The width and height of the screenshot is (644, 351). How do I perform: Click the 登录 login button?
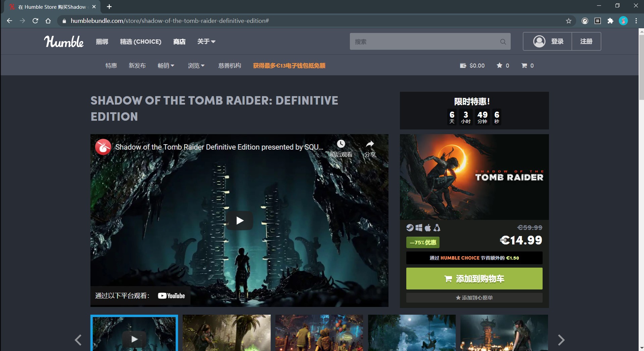pos(547,41)
